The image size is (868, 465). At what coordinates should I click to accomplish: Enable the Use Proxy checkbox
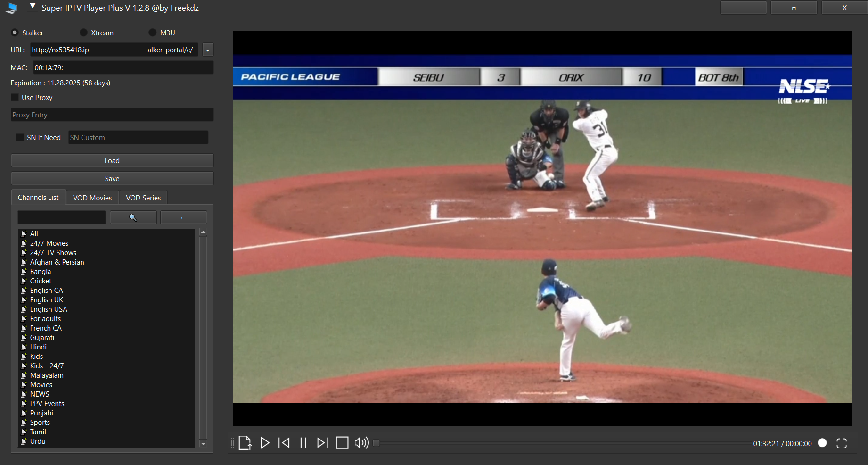tap(15, 97)
